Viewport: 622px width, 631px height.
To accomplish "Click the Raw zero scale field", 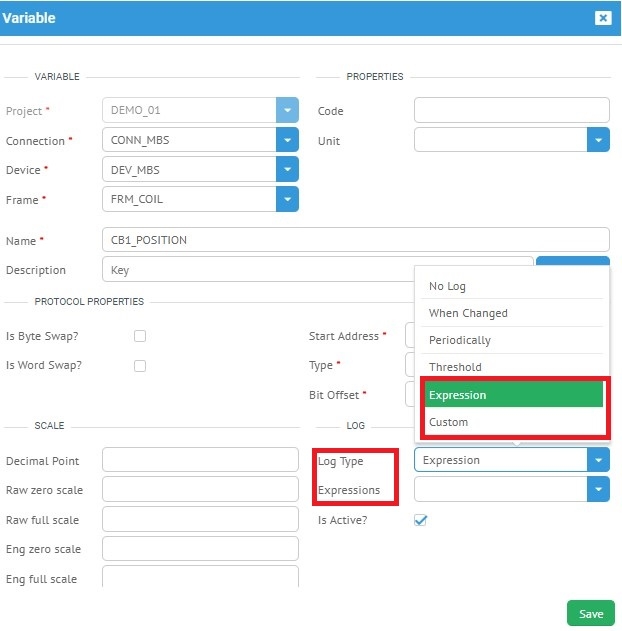I will (200, 490).
